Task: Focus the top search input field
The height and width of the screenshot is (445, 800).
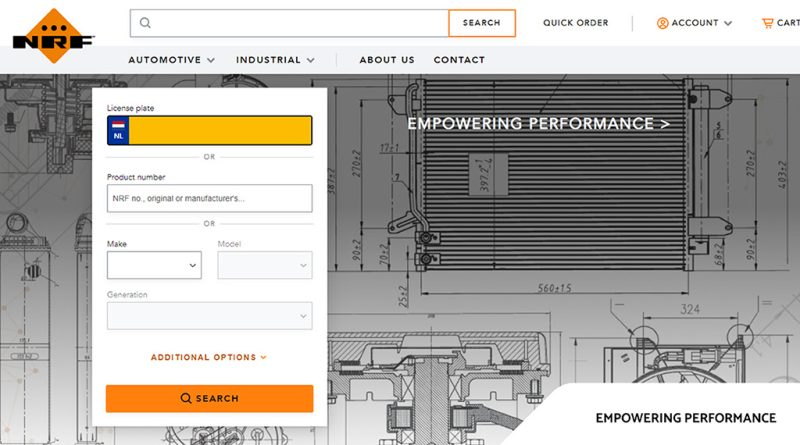Action: tap(289, 23)
